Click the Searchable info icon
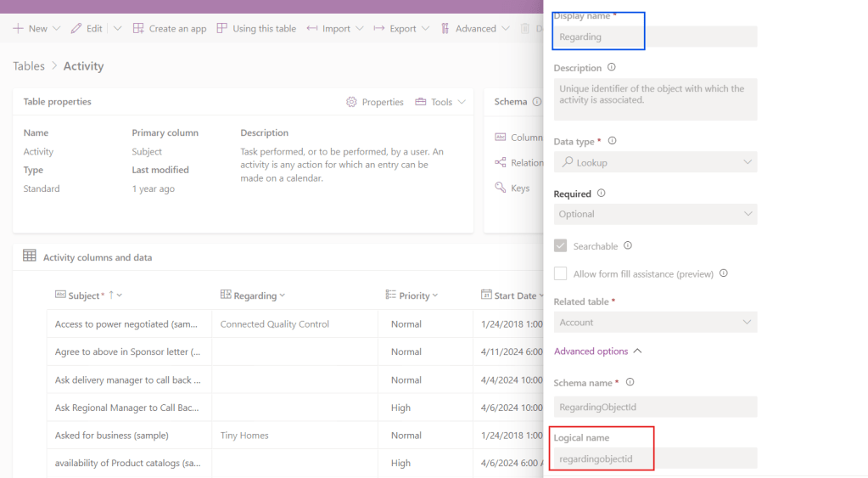 click(x=628, y=245)
